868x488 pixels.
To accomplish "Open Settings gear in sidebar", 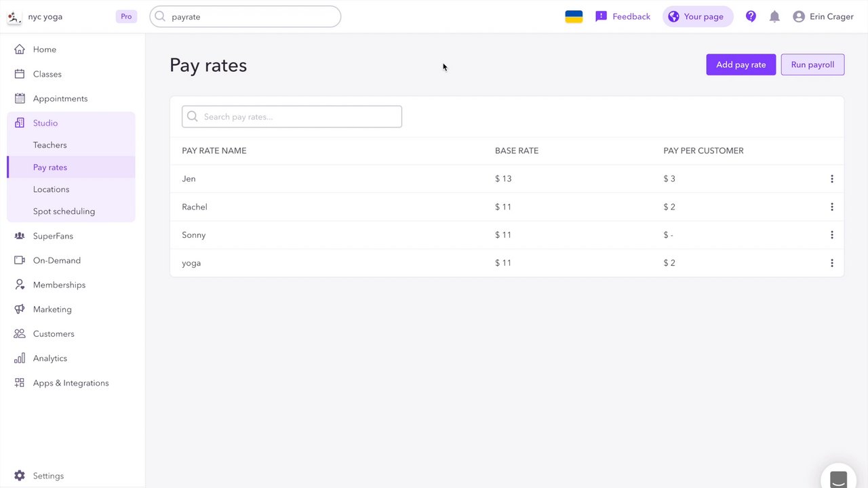I will coord(20,476).
